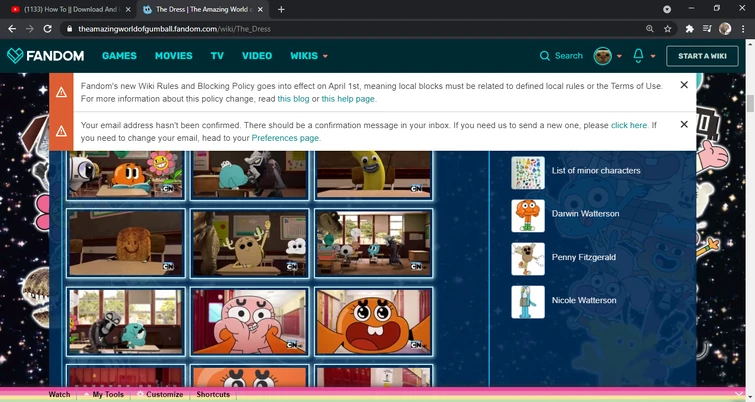This screenshot has width=755, height=402.
Task: Open the Chrome tab search dropdown
Action: point(667,9)
